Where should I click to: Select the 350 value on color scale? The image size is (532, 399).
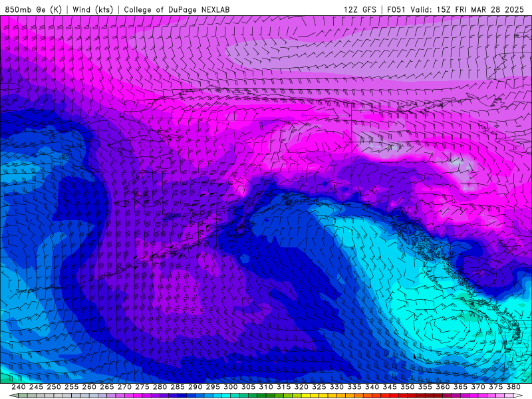click(x=408, y=387)
